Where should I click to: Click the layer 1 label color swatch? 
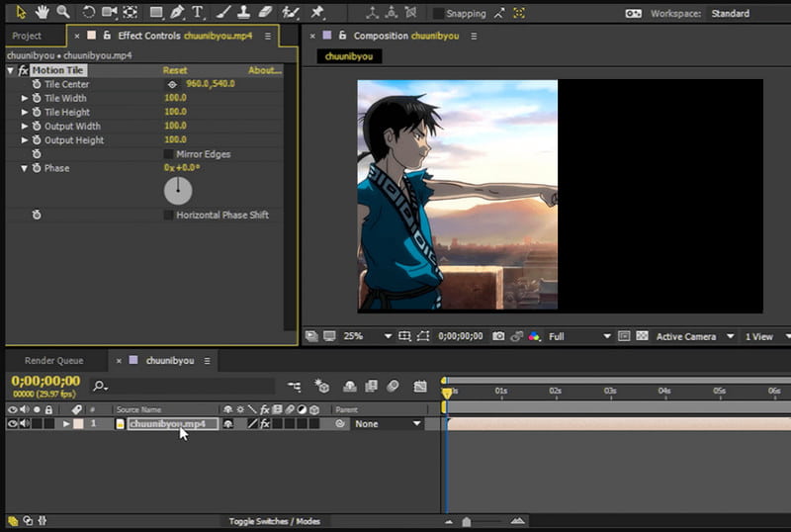tap(78, 424)
